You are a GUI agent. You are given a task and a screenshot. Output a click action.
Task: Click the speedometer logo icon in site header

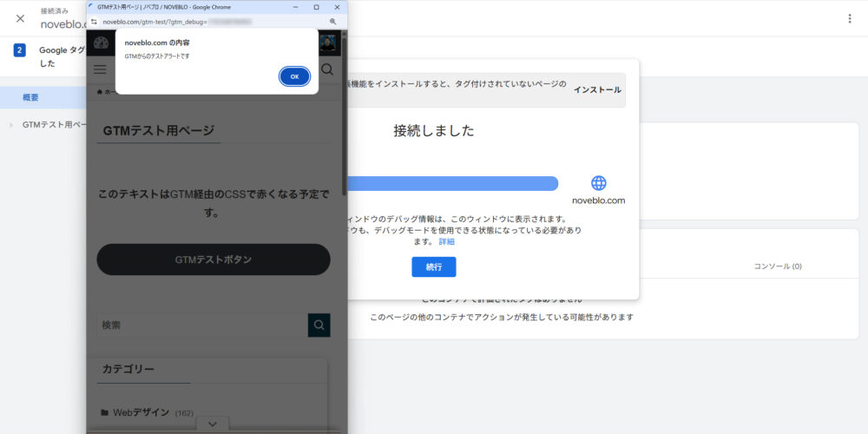tap(101, 43)
